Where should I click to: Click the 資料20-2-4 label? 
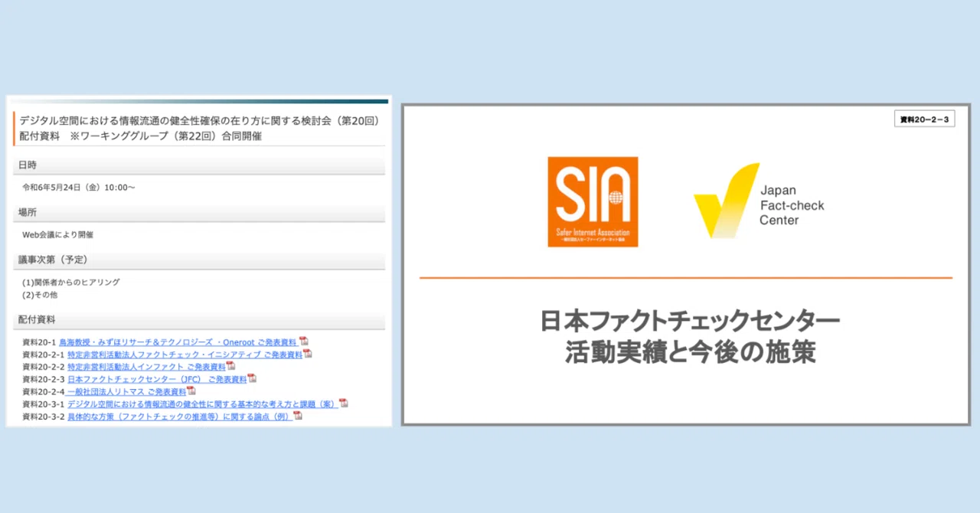point(44,391)
